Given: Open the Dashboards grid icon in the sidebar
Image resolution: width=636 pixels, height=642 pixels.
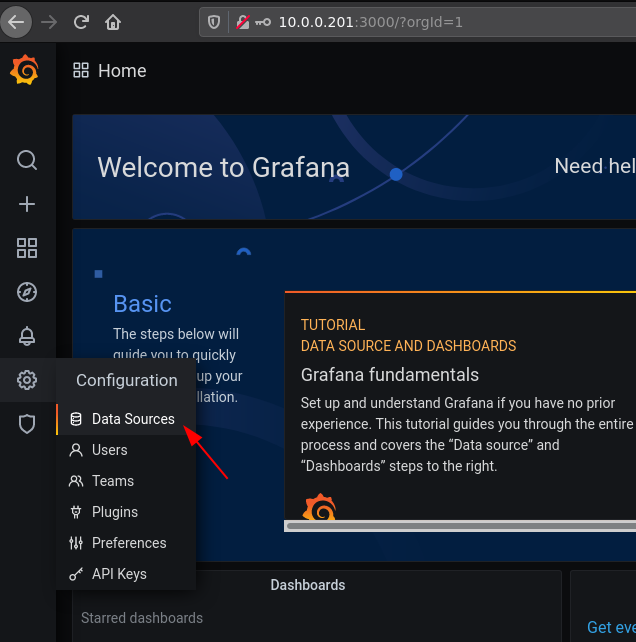Looking at the screenshot, I should [27, 248].
